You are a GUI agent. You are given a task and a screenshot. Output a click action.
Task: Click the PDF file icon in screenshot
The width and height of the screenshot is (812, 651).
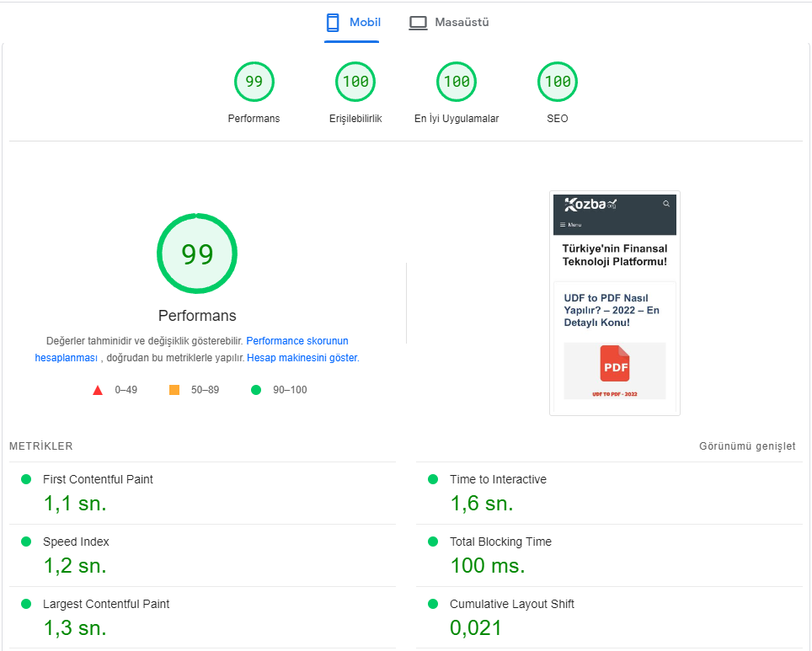click(x=615, y=364)
